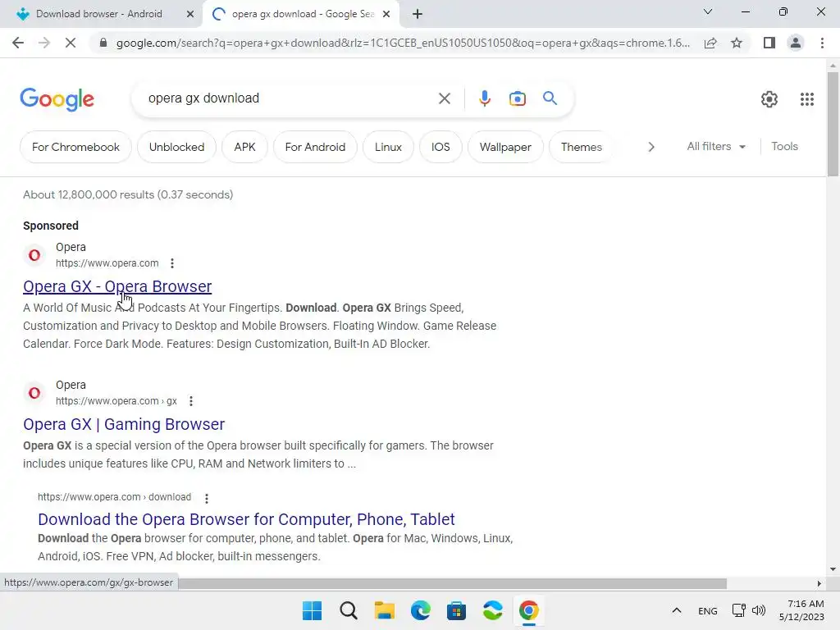840x630 pixels.
Task: Open a new browser tab
Action: tap(418, 14)
